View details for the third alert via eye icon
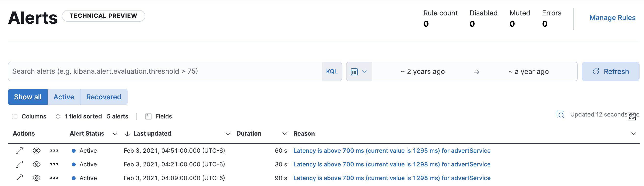Viewport: 644px width, 186px height. tap(37, 178)
